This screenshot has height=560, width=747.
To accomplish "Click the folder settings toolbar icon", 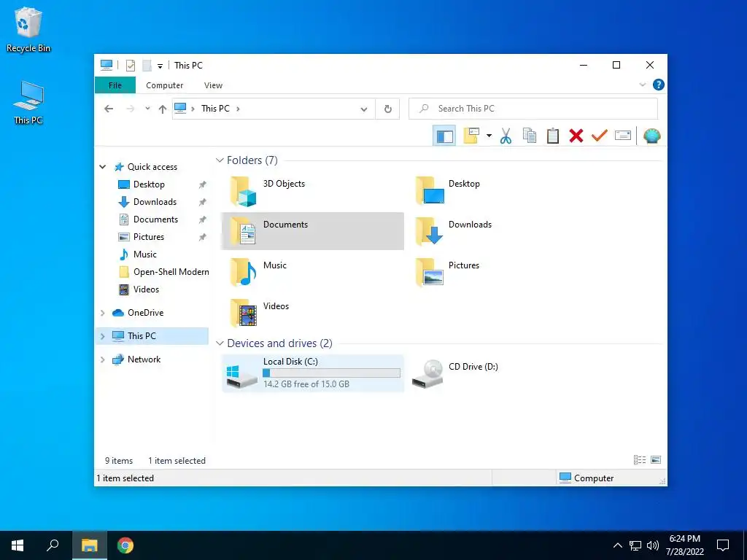I will coord(472,136).
